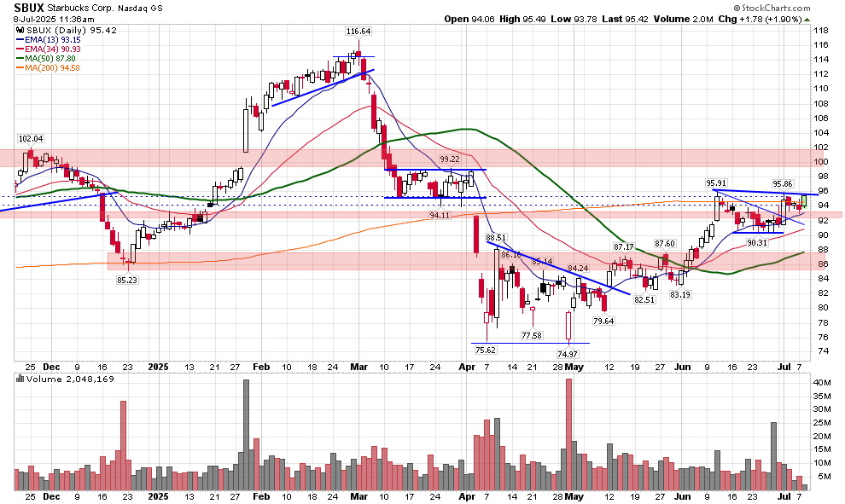
Task: Click the 102.04 price label
Action: pos(31,138)
